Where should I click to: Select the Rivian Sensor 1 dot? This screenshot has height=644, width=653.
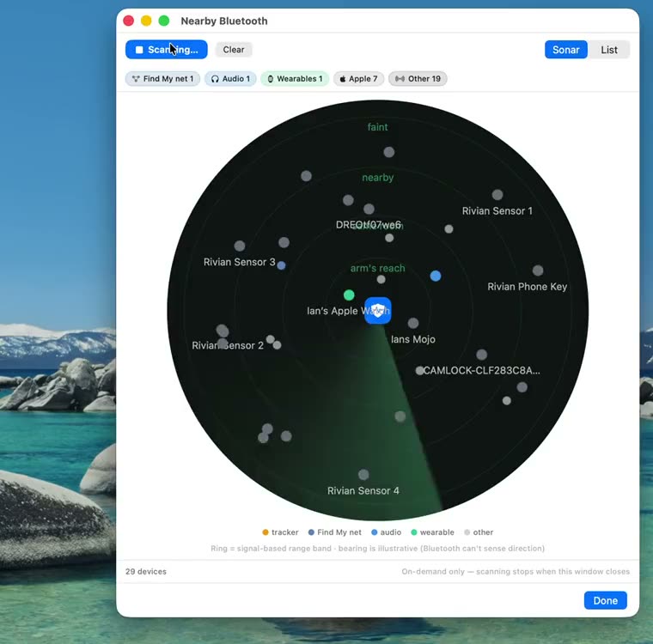click(x=497, y=194)
